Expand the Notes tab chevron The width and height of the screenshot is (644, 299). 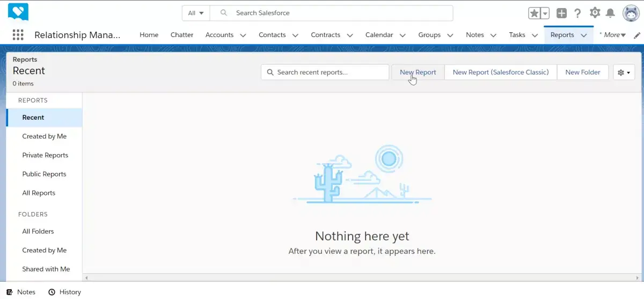[493, 35]
